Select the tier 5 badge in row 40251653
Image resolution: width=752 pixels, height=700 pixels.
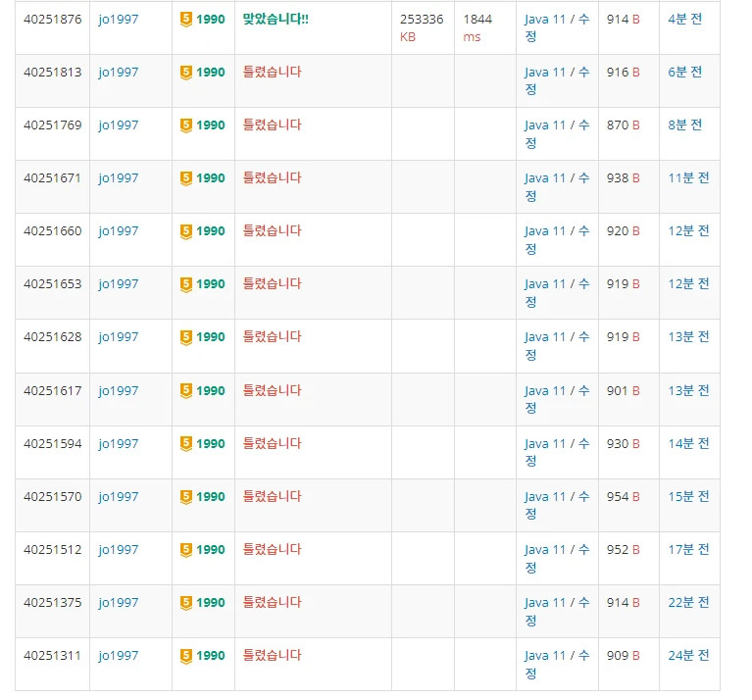186,284
